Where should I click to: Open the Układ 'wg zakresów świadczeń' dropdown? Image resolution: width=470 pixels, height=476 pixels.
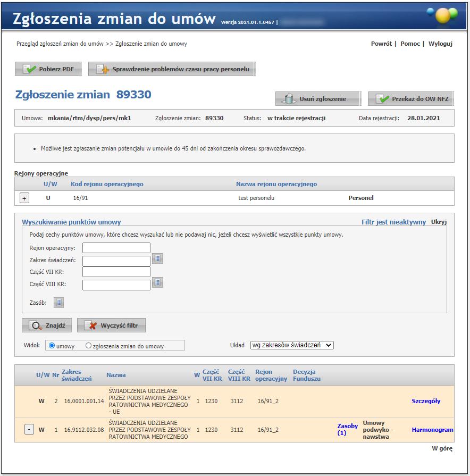(292, 345)
